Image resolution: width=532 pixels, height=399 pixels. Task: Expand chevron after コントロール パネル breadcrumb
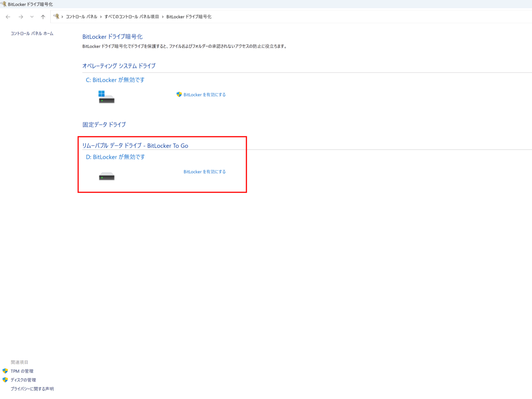pos(101,17)
